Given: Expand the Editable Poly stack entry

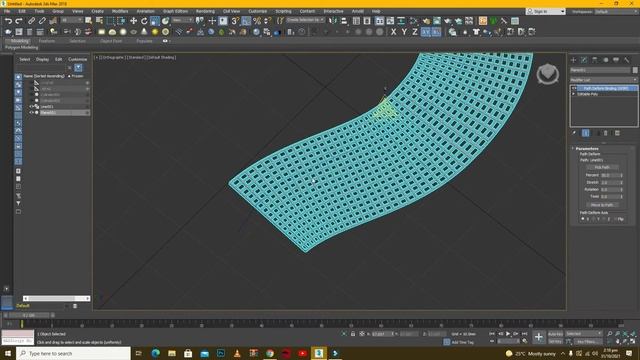Looking at the screenshot, I should [574, 94].
